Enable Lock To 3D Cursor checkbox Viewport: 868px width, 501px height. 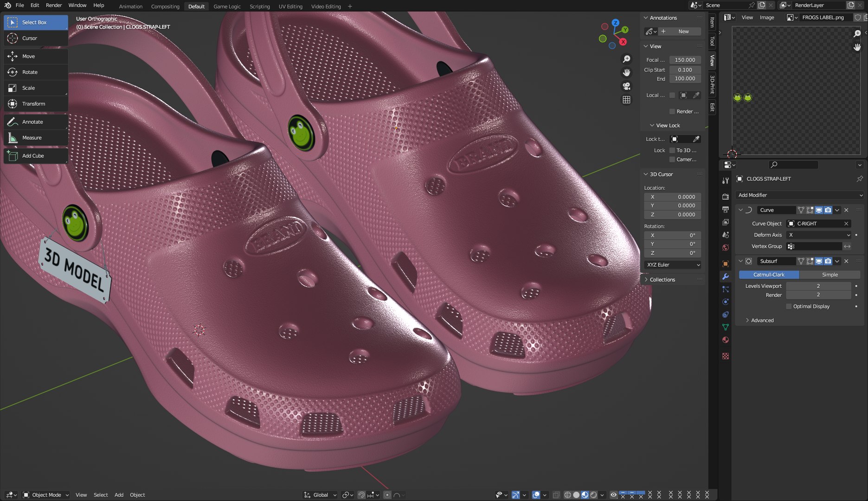[672, 150]
